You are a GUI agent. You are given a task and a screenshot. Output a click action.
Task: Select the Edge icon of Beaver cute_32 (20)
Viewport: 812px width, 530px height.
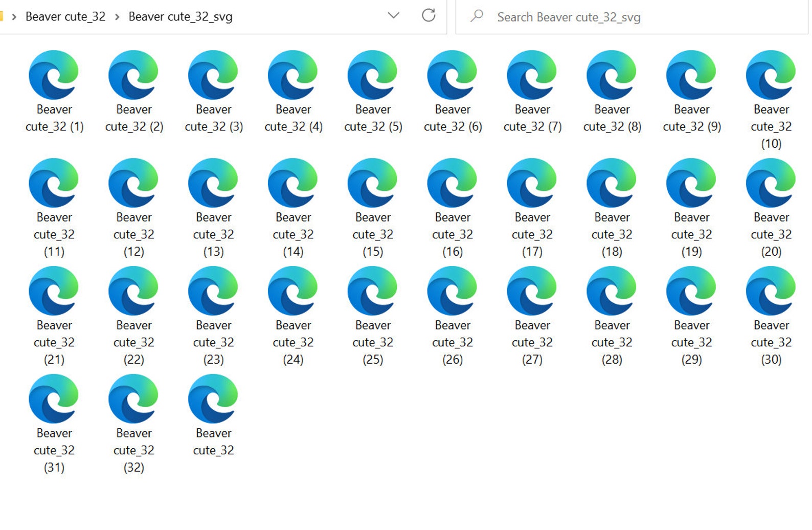tap(771, 183)
